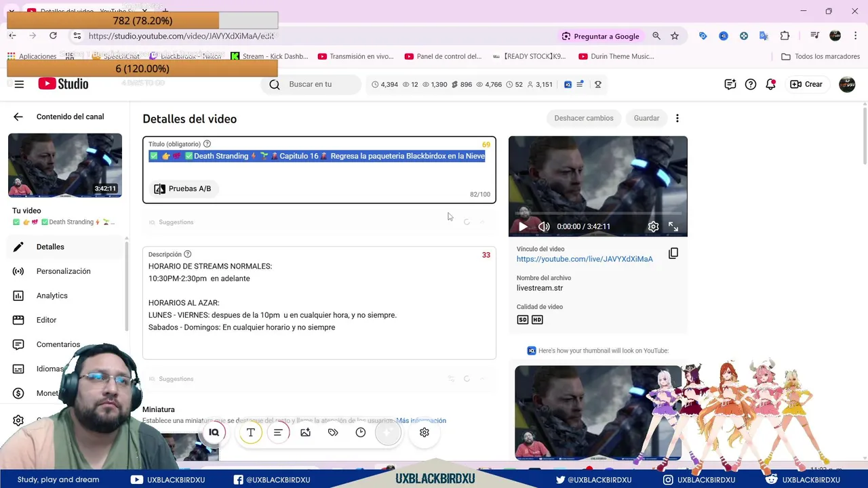Open Todos los marcadores folder
The image size is (868, 488).
pyautogui.click(x=821, y=56)
